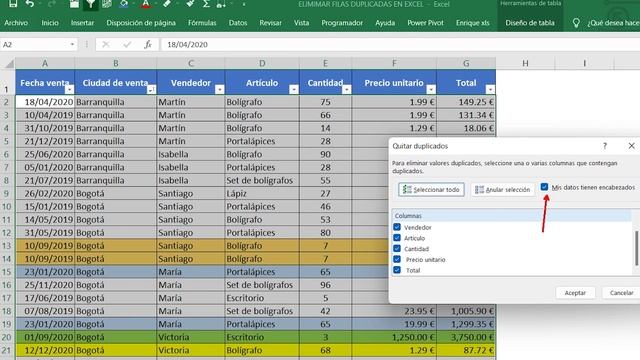Switch to the Diseño de tabla tab
Viewport: 640px width, 360px height.
point(530,23)
